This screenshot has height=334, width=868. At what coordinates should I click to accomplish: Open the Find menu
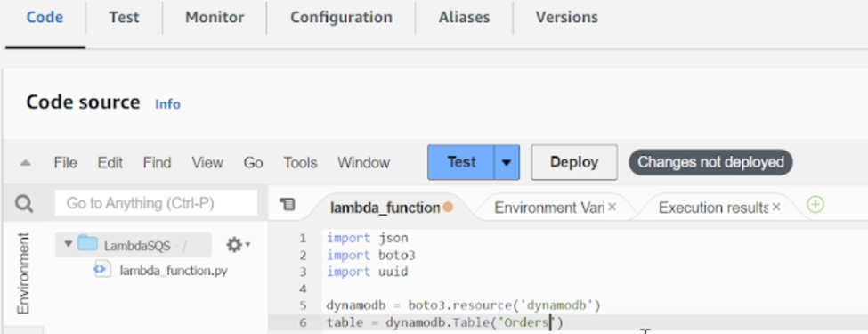(157, 163)
